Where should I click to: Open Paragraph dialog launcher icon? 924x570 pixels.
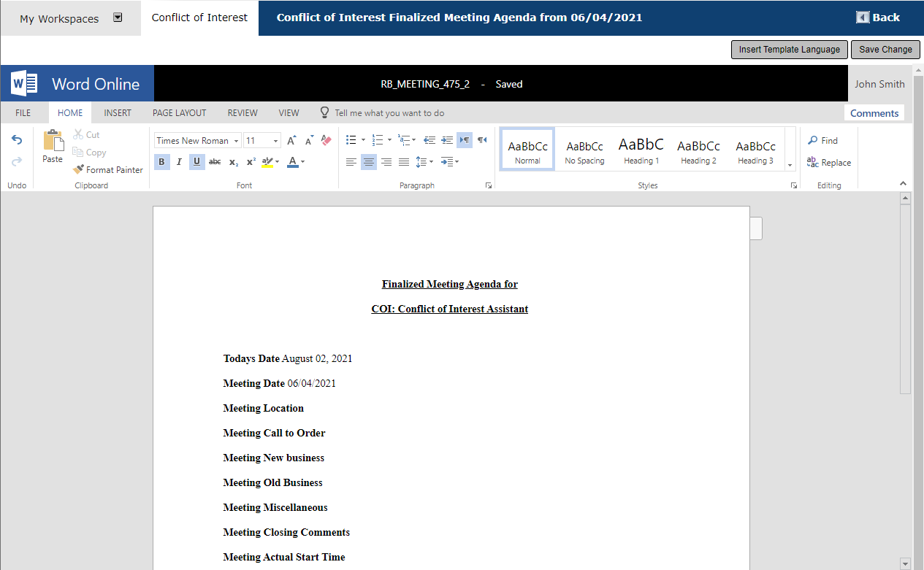(488, 185)
